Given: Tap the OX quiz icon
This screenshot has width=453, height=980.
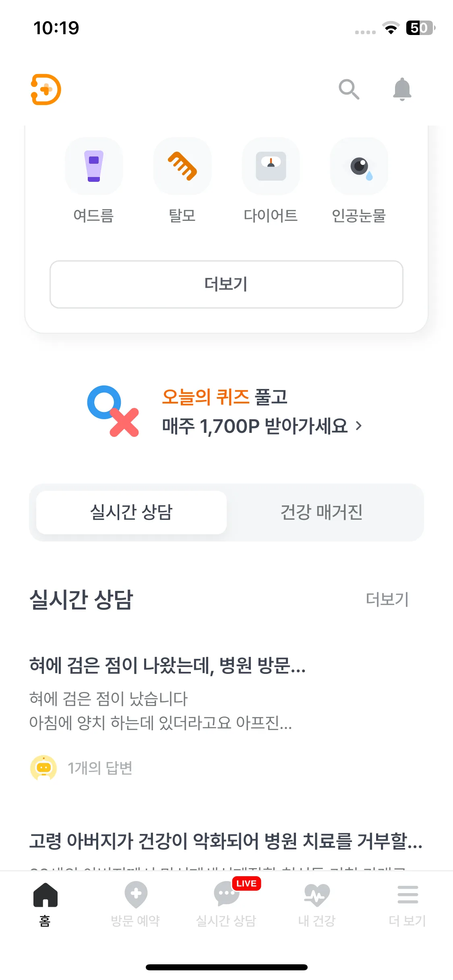Looking at the screenshot, I should coord(113,411).
